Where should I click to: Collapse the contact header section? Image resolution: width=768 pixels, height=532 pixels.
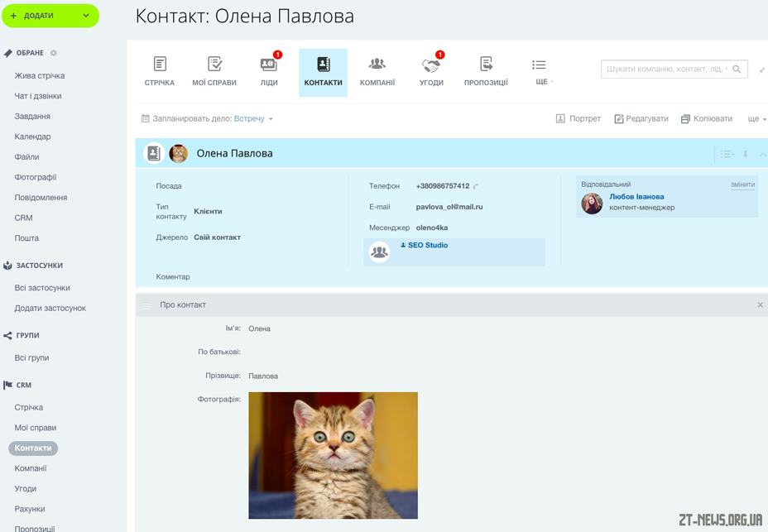[x=762, y=155]
